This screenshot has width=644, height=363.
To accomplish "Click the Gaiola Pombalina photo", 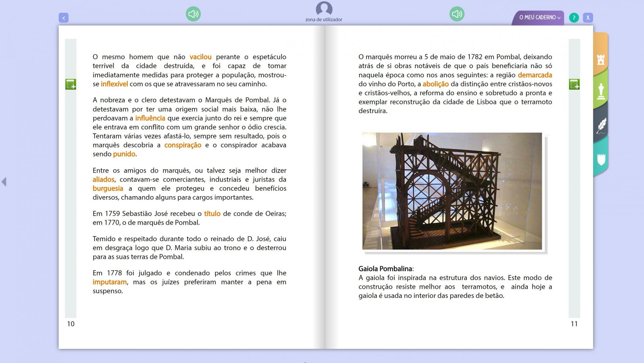I will coord(452,191).
